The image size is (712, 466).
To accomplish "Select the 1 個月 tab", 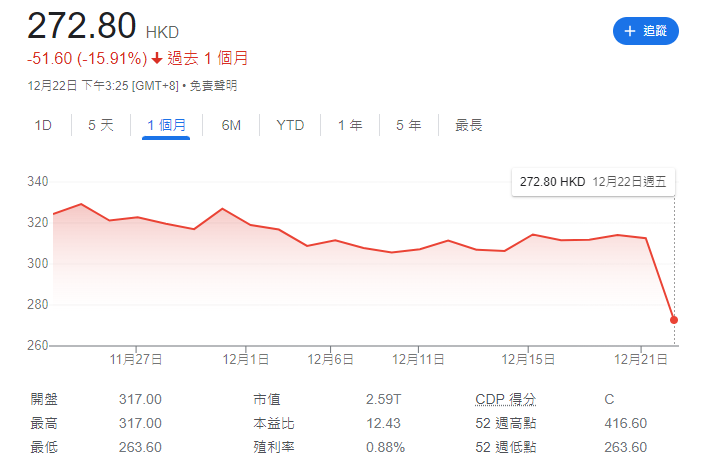I will tap(166, 125).
